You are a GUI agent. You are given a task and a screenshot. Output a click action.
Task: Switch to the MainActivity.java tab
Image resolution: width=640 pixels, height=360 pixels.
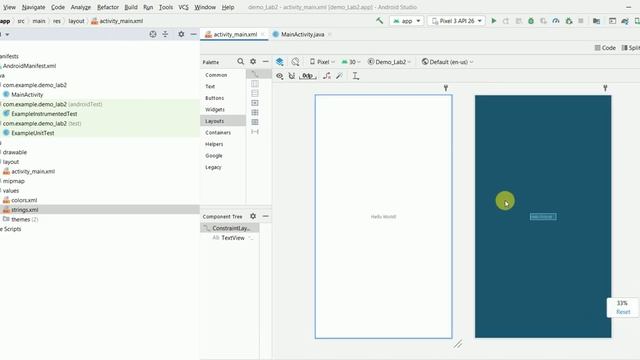(x=302, y=34)
